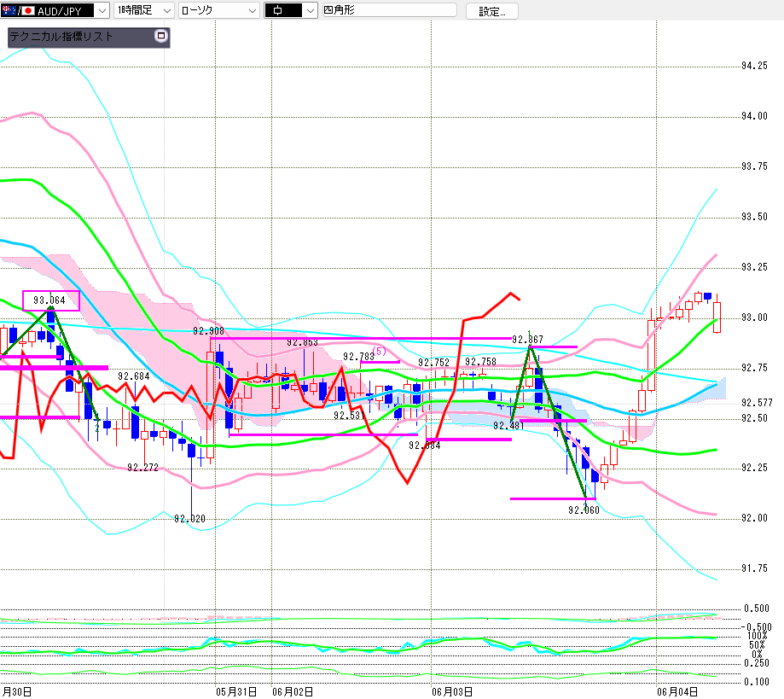Click the 94.25 price axis label

[754, 66]
